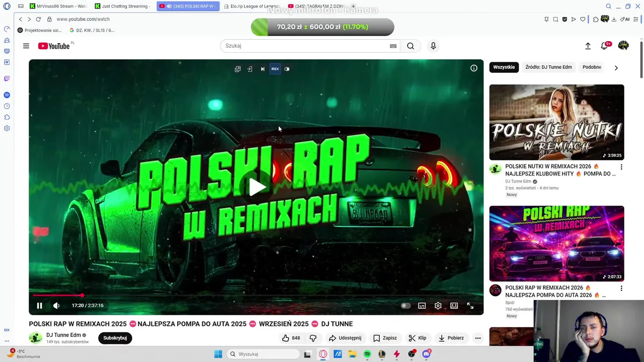This screenshot has width=644, height=362.
Task: Open YouTube guide hamburger menu
Action: tap(26, 46)
